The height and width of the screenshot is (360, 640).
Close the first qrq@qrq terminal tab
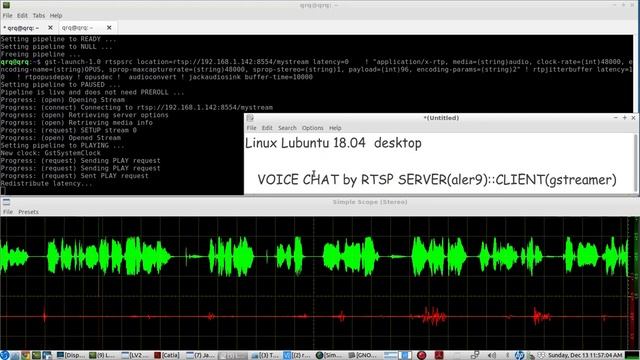tap(50, 28)
